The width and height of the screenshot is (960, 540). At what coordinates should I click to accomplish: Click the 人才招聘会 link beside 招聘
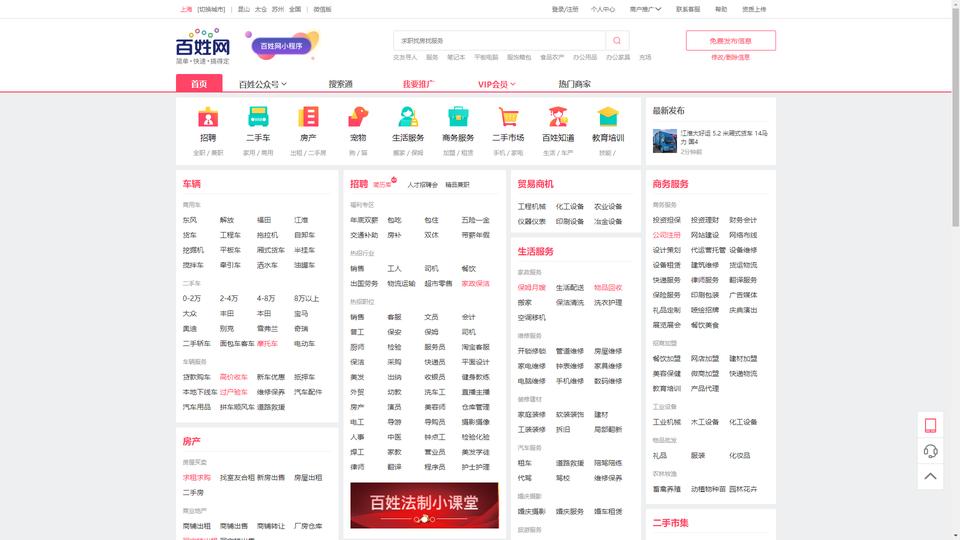[422, 185]
